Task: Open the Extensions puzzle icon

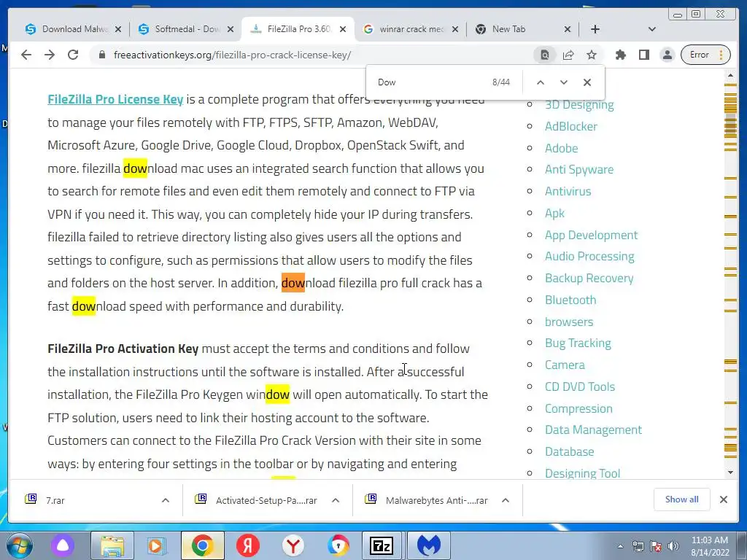Action: (x=620, y=55)
